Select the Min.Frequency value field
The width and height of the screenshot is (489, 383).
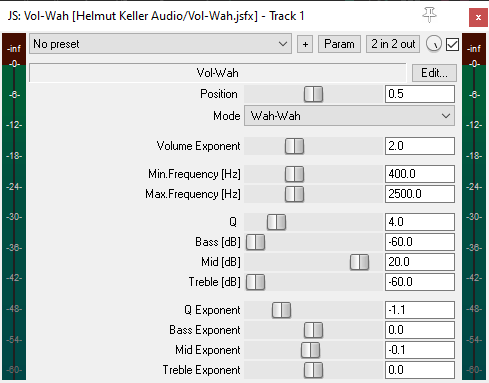coord(420,174)
